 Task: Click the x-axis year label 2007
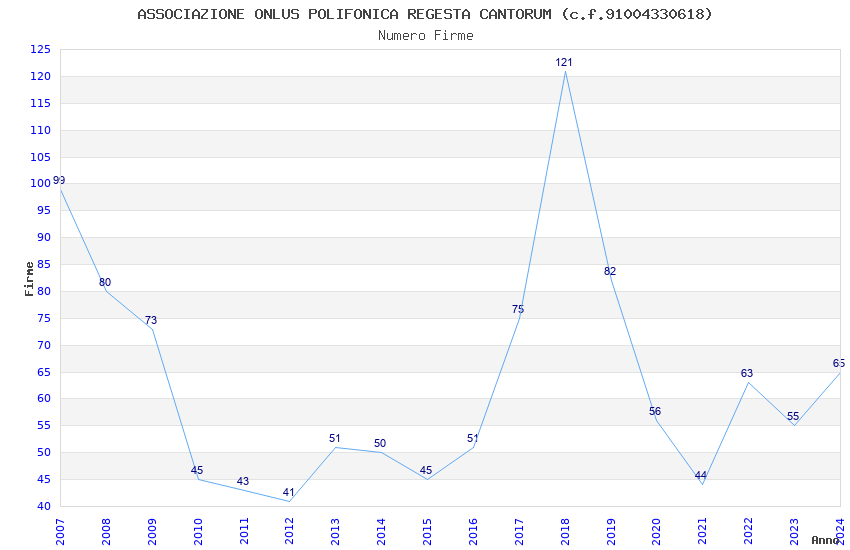tap(60, 532)
